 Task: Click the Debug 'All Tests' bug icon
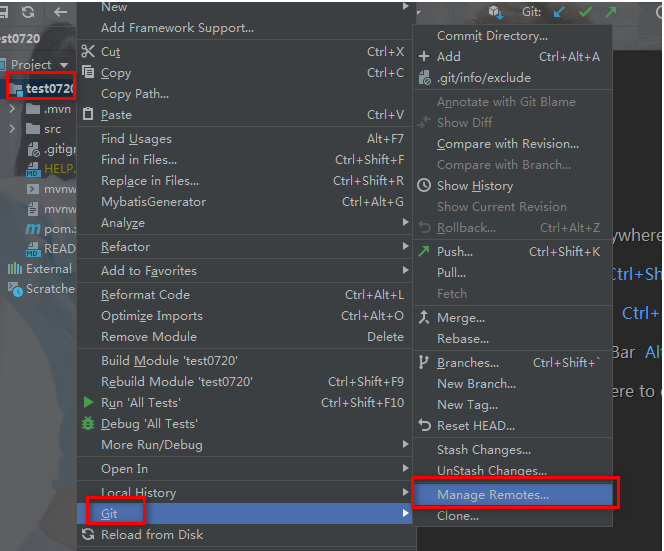88,424
